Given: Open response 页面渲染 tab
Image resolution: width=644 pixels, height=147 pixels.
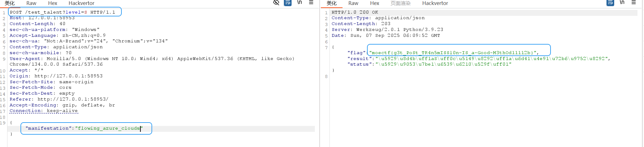Looking at the screenshot, I should pyautogui.click(x=401, y=3).
